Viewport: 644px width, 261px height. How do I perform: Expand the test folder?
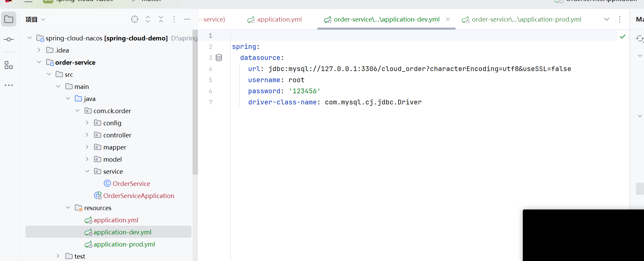click(x=58, y=256)
